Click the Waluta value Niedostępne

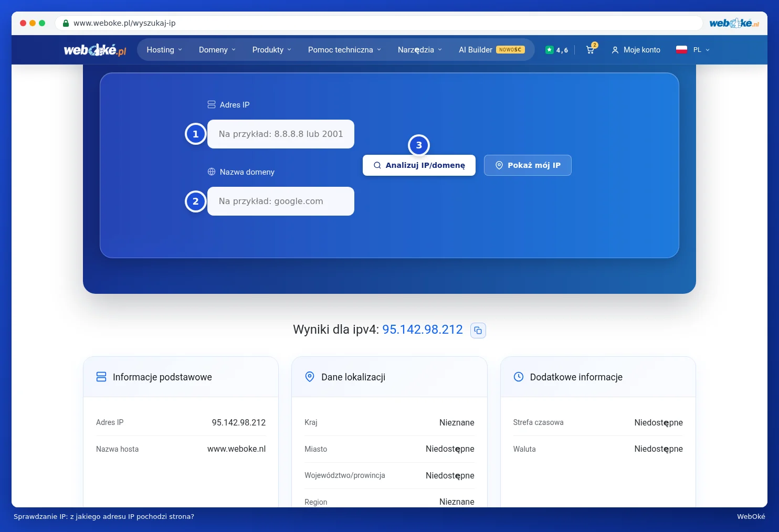click(658, 449)
